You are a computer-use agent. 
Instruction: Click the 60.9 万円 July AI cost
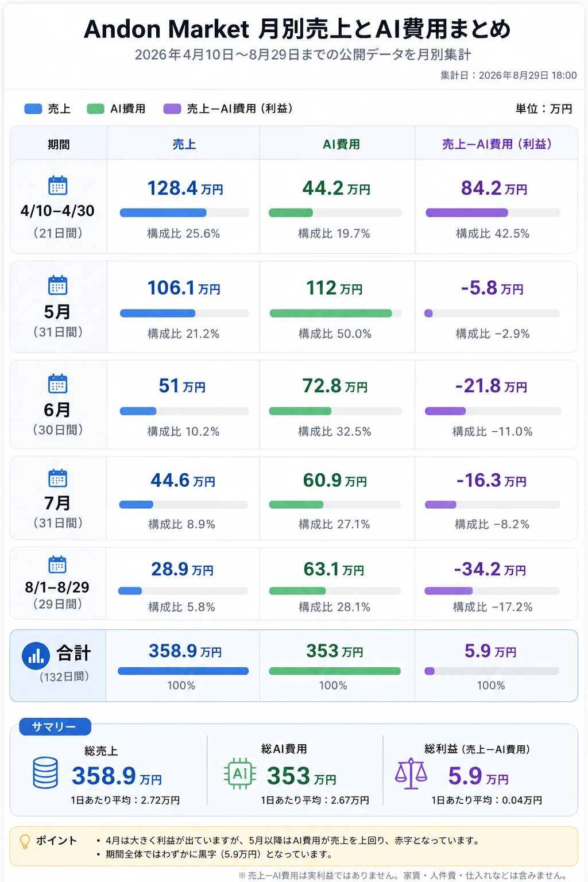pyautogui.click(x=335, y=480)
